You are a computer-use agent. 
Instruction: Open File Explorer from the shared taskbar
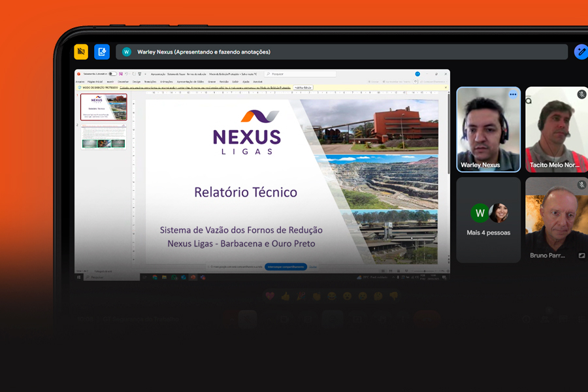(164, 278)
